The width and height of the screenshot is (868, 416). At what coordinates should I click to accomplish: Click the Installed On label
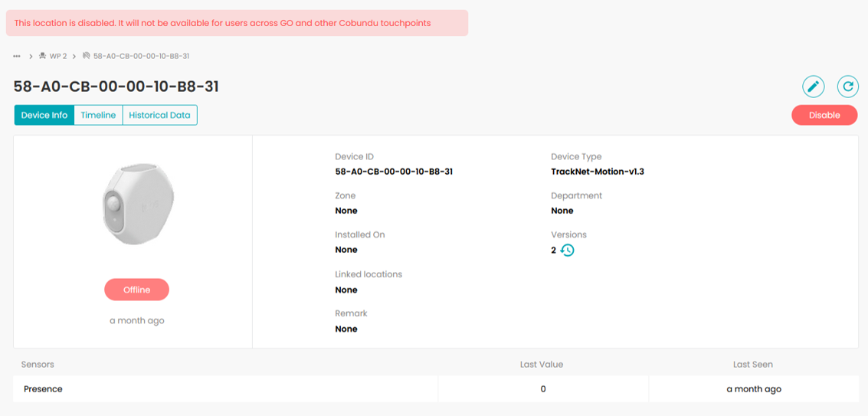360,234
